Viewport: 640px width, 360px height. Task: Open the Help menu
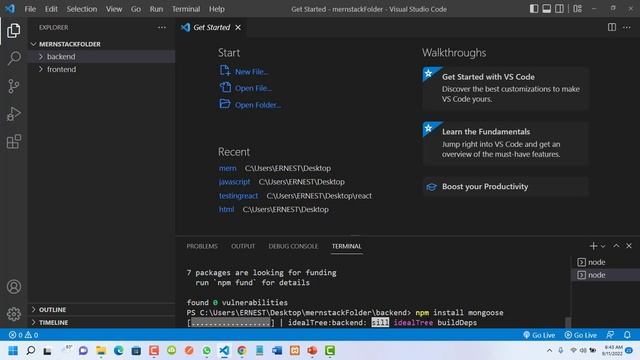tap(217, 9)
